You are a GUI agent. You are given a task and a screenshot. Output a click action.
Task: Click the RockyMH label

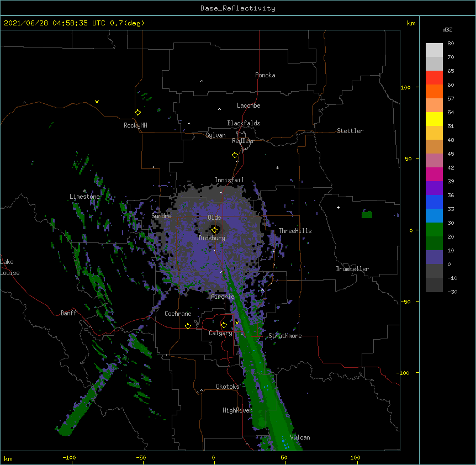point(135,125)
